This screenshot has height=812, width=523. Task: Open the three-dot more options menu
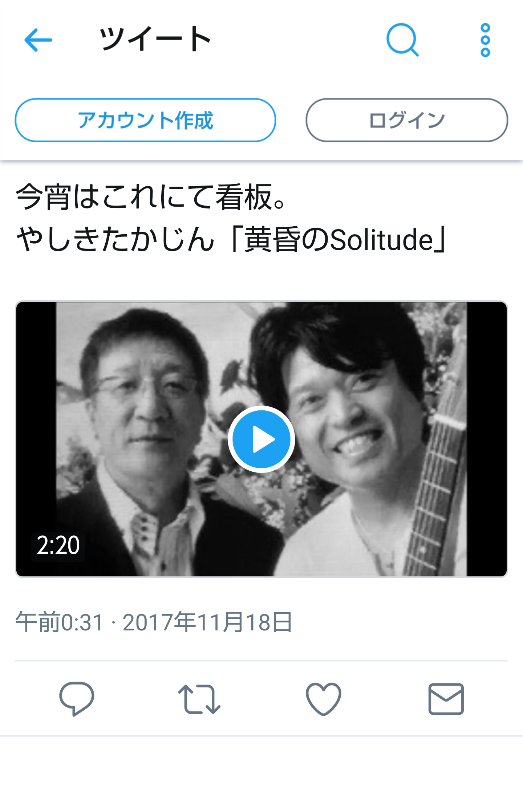click(485, 40)
